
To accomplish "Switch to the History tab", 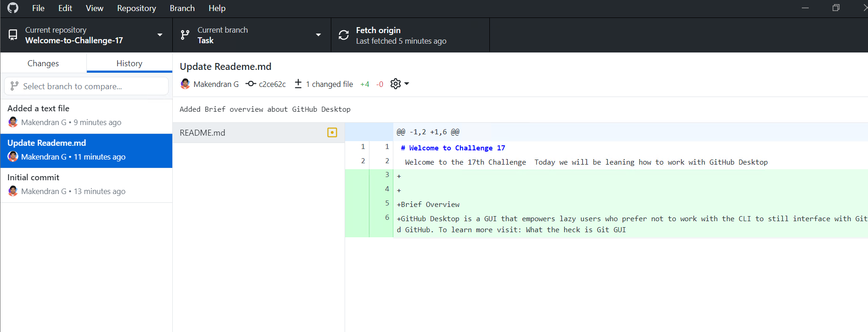I will point(130,63).
